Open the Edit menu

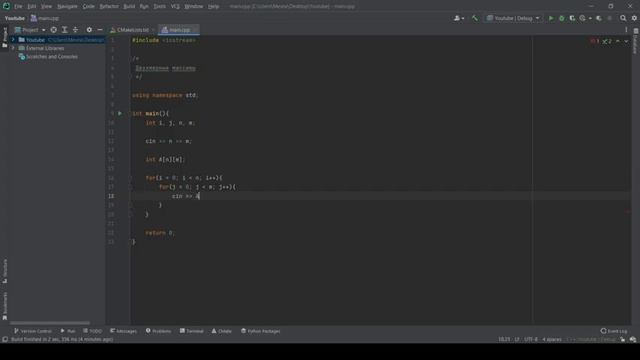(32, 7)
